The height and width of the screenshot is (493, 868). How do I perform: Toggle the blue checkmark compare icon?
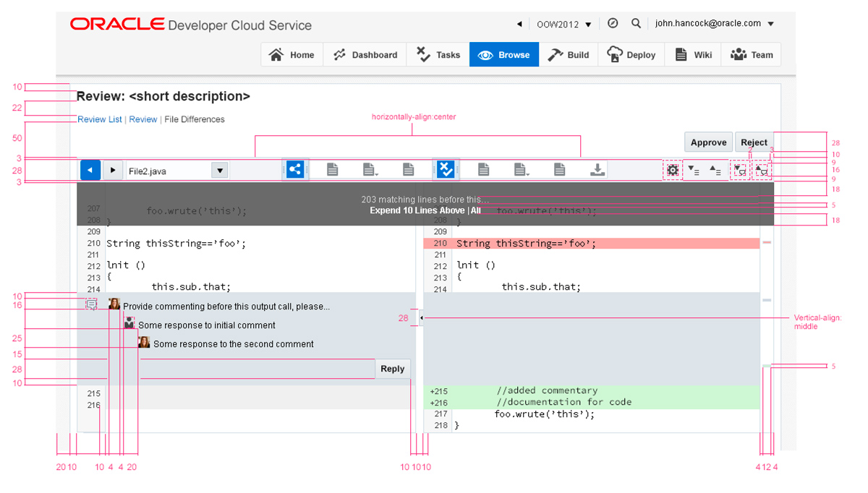point(446,170)
